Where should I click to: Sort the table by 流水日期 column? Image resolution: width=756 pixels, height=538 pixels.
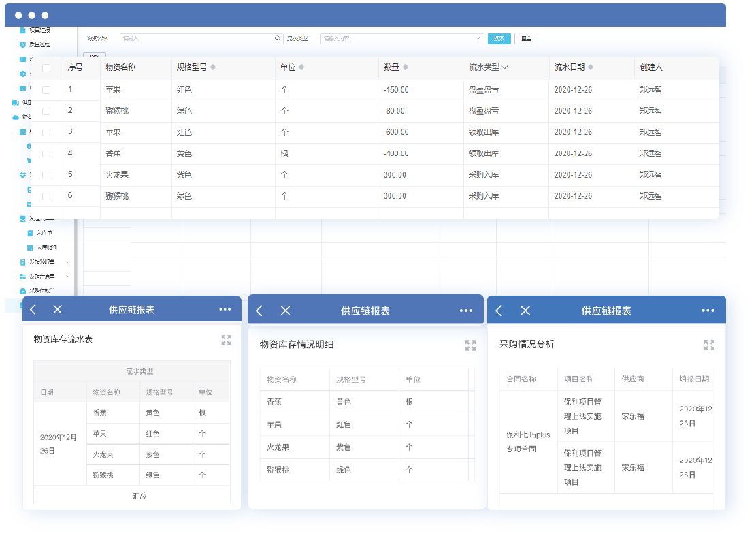click(x=590, y=67)
